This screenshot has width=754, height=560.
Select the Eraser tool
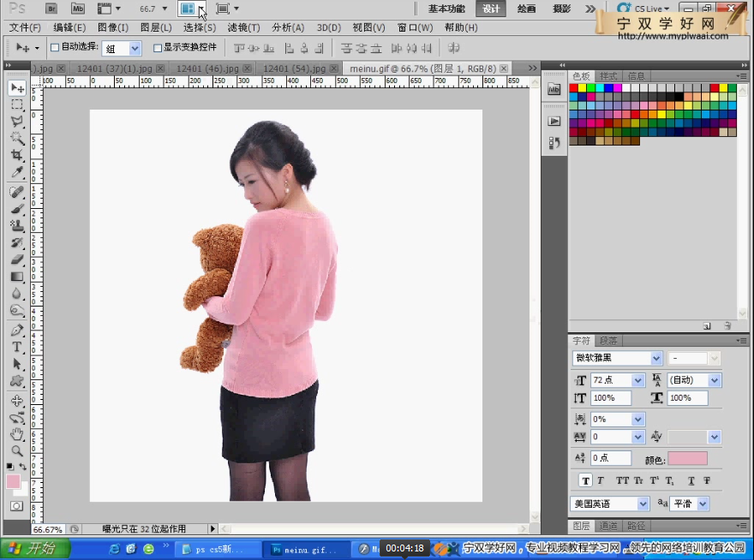click(17, 259)
